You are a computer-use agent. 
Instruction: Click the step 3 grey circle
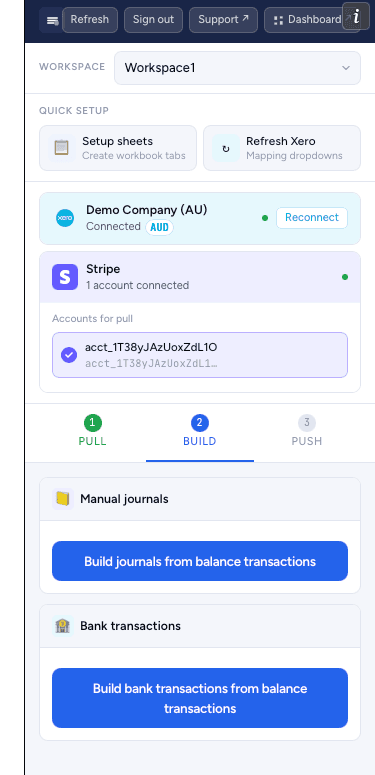pos(307,423)
